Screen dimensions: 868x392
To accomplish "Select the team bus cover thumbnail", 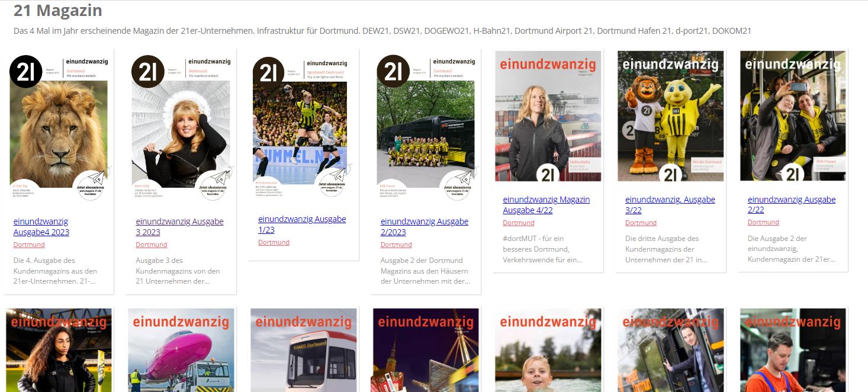I will (x=426, y=127).
